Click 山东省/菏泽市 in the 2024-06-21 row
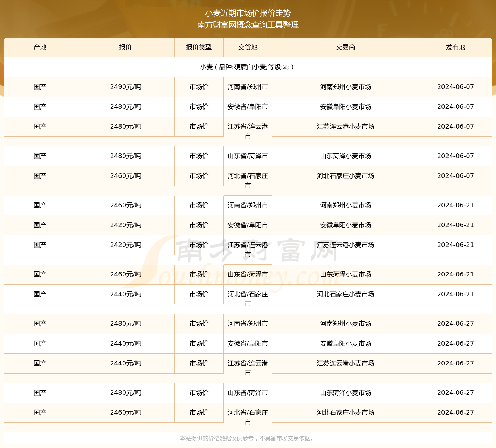Image resolution: width=496 pixels, height=448 pixels. [248, 274]
